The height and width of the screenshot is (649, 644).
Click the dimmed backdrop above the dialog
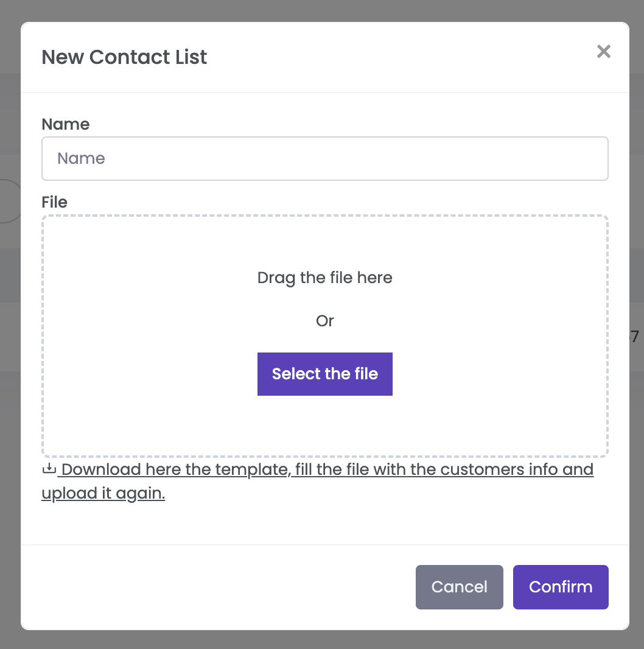pos(322,10)
